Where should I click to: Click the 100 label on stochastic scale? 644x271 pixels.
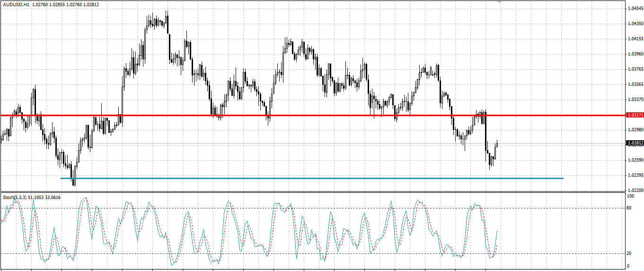point(630,196)
